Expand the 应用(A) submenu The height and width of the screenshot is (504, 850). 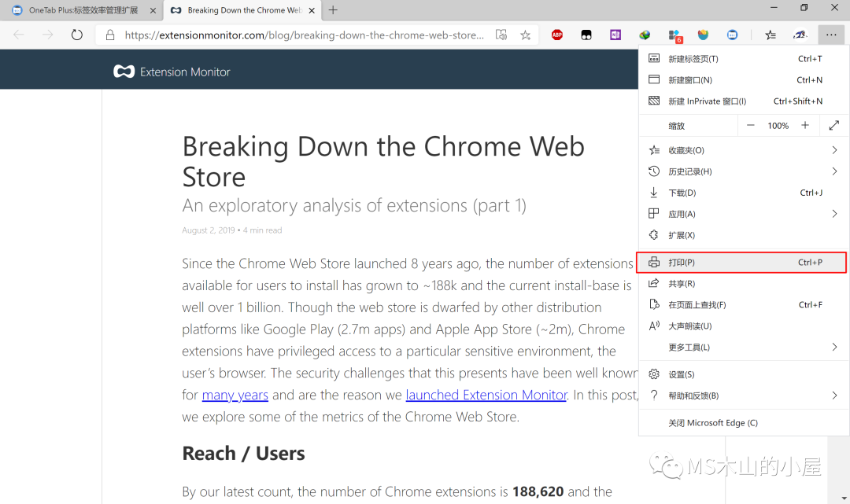pos(744,214)
